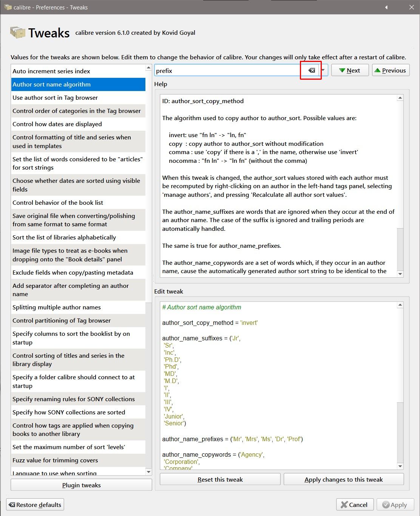The width and height of the screenshot is (420, 516).
Task: Click the Edit tweak scroll down arrow
Action: [400, 467]
